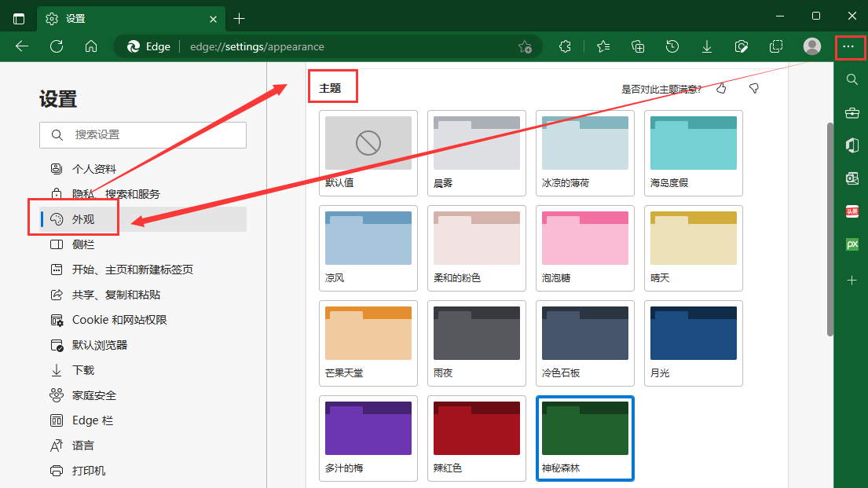Add new sidebar app with plus
The image size is (868, 488).
[852, 281]
